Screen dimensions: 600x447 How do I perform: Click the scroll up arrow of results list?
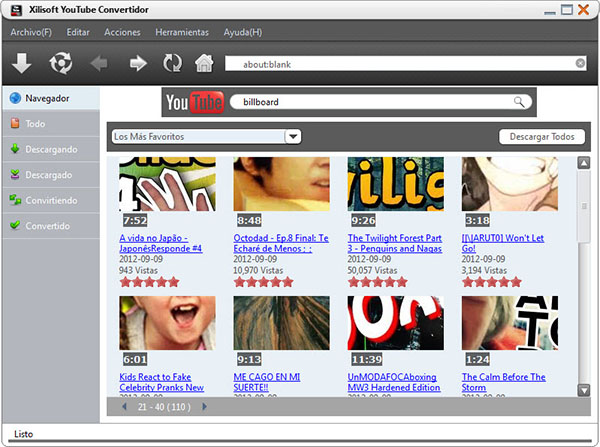[x=584, y=163]
